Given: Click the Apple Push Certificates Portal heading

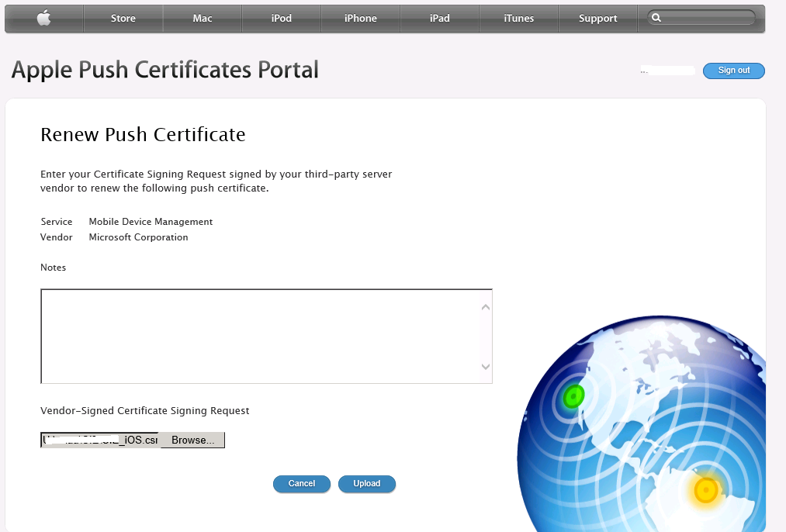Looking at the screenshot, I should point(164,70).
